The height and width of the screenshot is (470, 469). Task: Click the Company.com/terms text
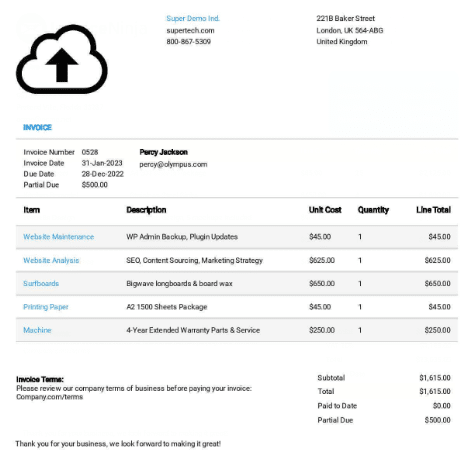click(x=50, y=397)
